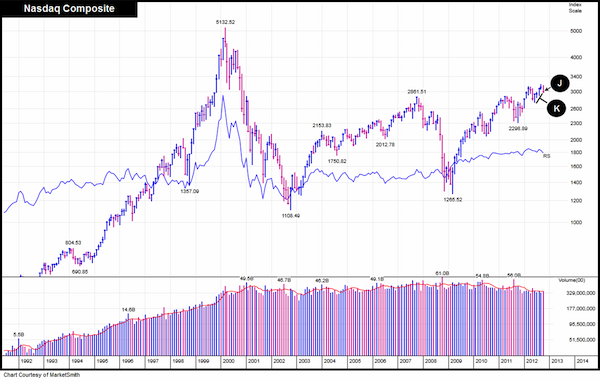600x382 pixels.
Task: Select 1400 on the index scale
Action: [x=576, y=183]
